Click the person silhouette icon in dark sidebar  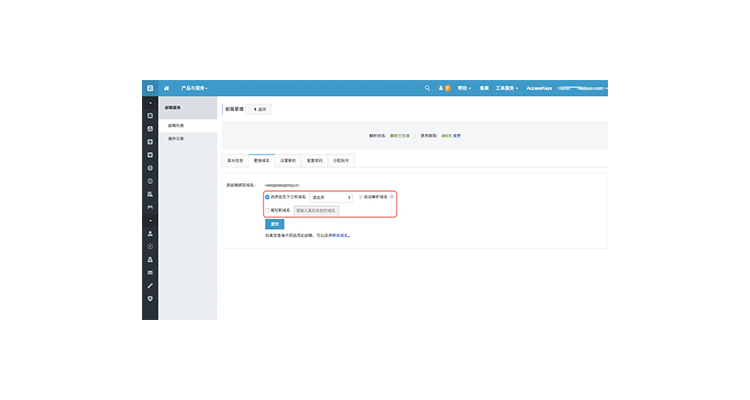point(150,233)
